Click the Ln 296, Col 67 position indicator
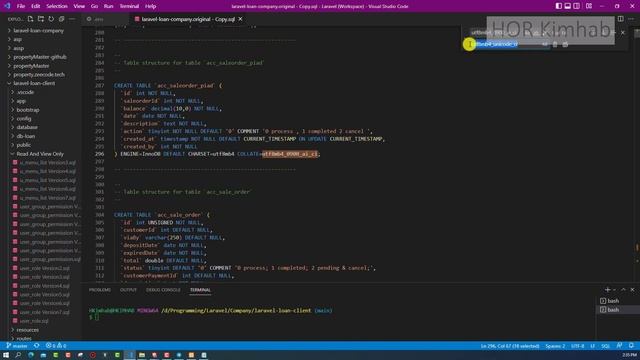640x360 pixels. (x=510, y=346)
